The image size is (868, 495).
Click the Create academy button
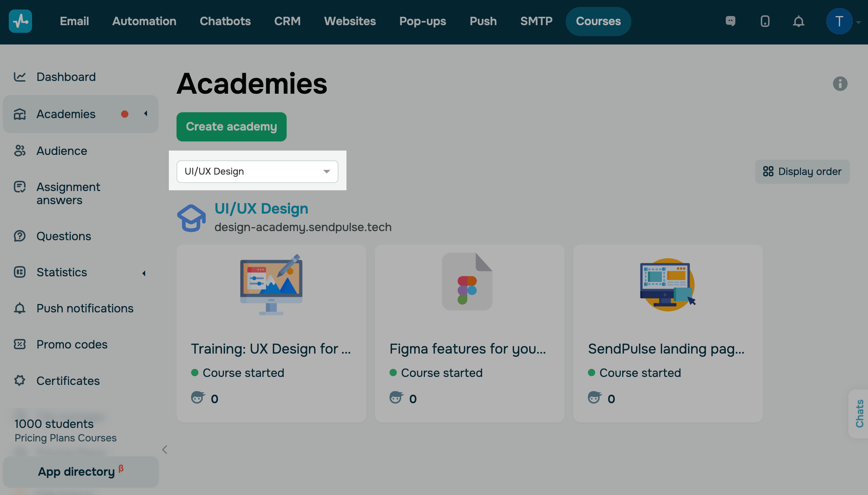(x=231, y=126)
